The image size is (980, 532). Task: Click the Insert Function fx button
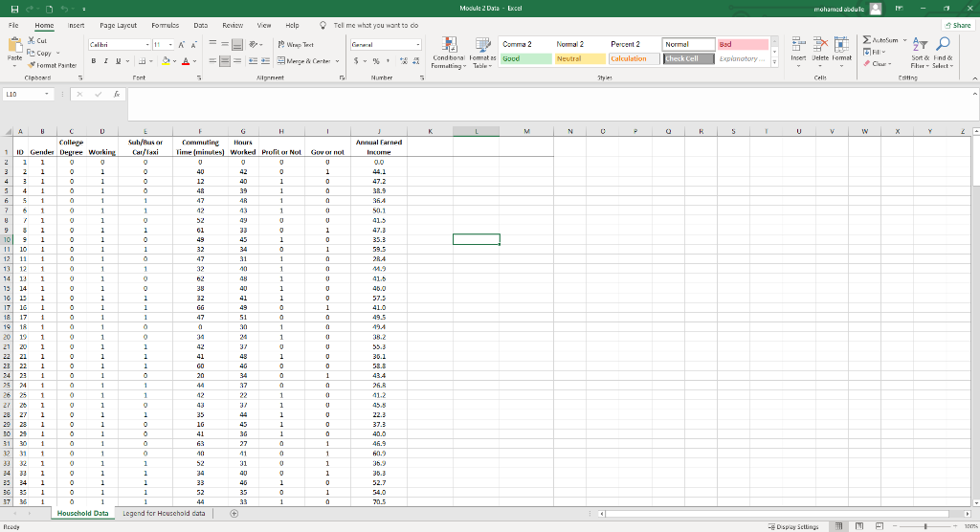pyautogui.click(x=117, y=95)
